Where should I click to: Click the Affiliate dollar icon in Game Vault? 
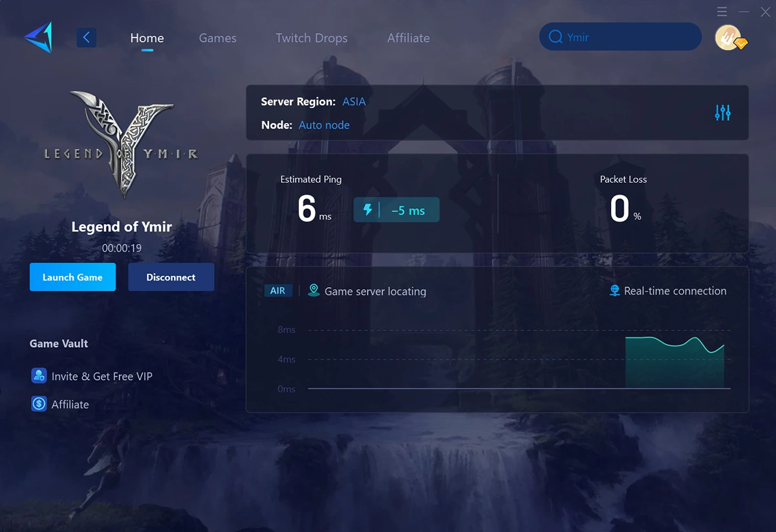tap(39, 404)
